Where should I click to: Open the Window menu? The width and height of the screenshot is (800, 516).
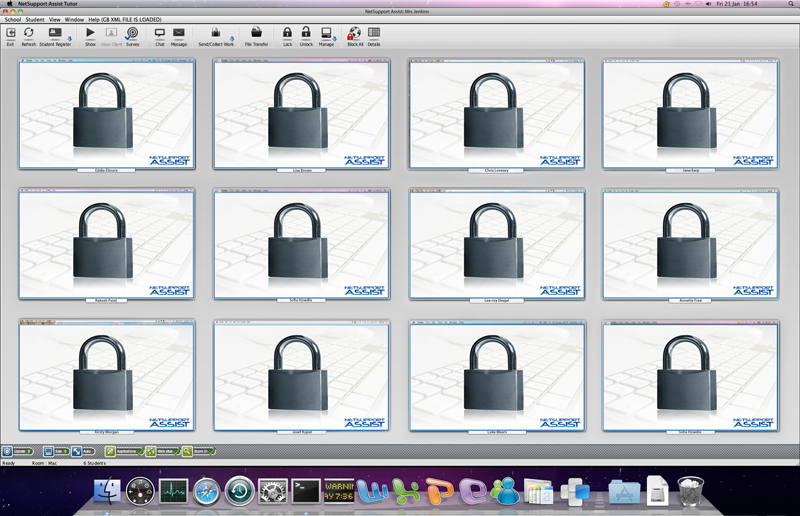click(74, 19)
